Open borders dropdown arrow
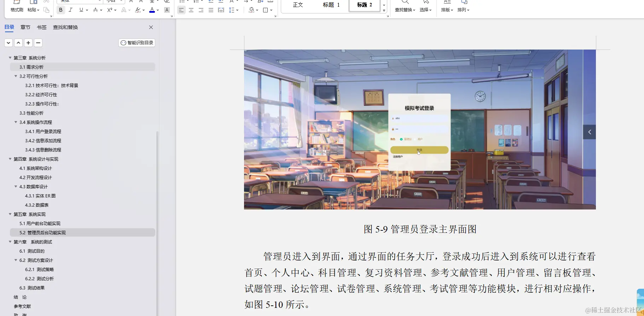This screenshot has height=316, width=644. (x=271, y=10)
